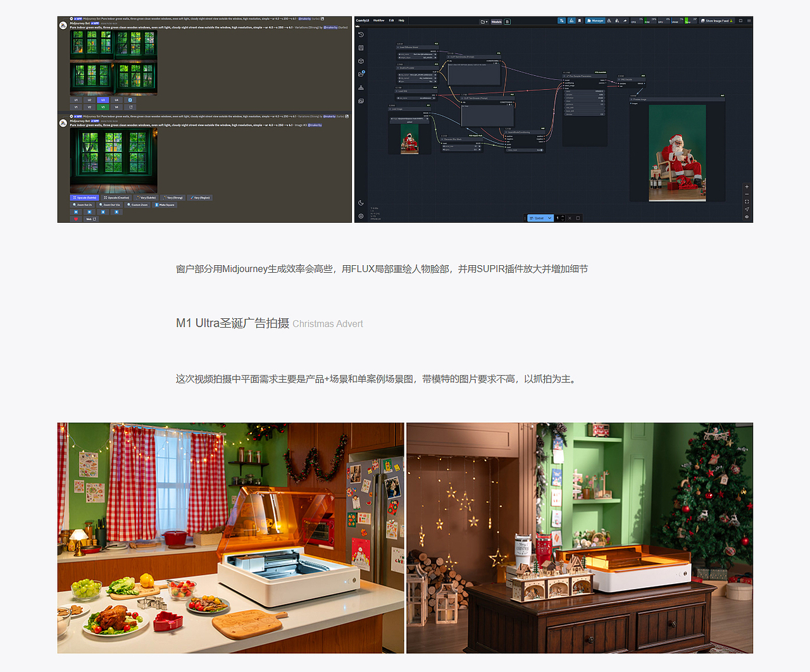Click the Vary (Region) button
This screenshot has width=810, height=672.
click(199, 197)
